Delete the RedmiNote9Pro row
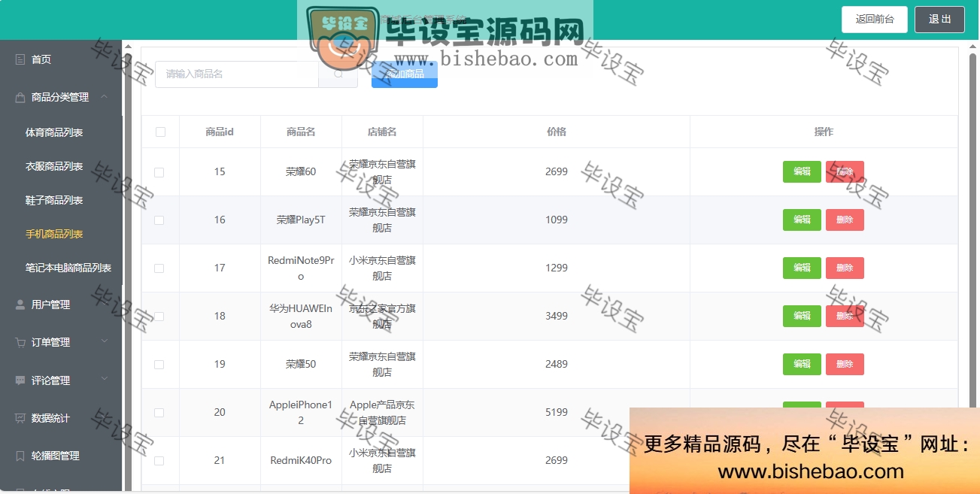The width and height of the screenshot is (980, 494). (x=845, y=268)
